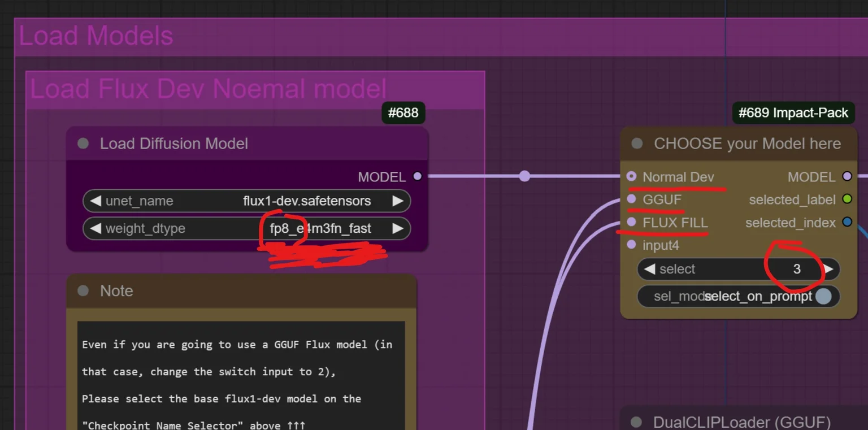Screen dimensions: 868x430
Task: Select previous unet_name with left arrow
Action: point(96,201)
